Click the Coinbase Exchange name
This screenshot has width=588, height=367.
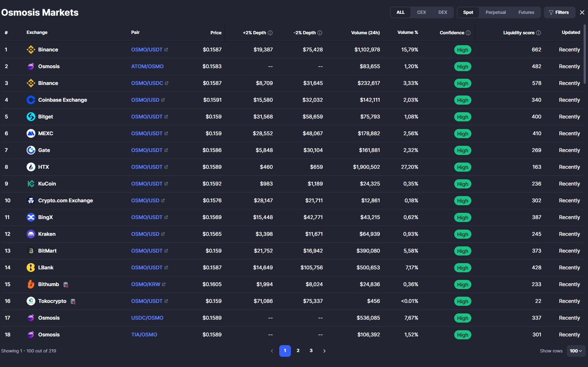63,100
